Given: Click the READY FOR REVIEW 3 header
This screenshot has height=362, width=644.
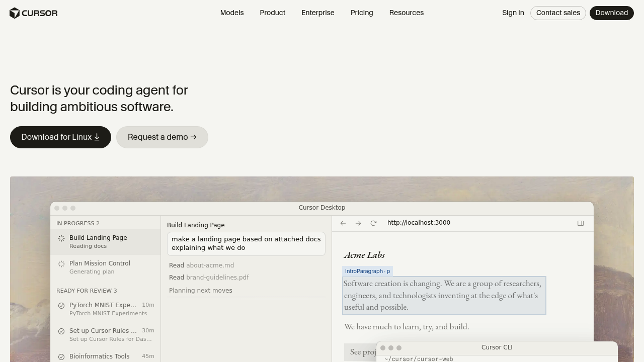Looking at the screenshot, I should (x=87, y=291).
